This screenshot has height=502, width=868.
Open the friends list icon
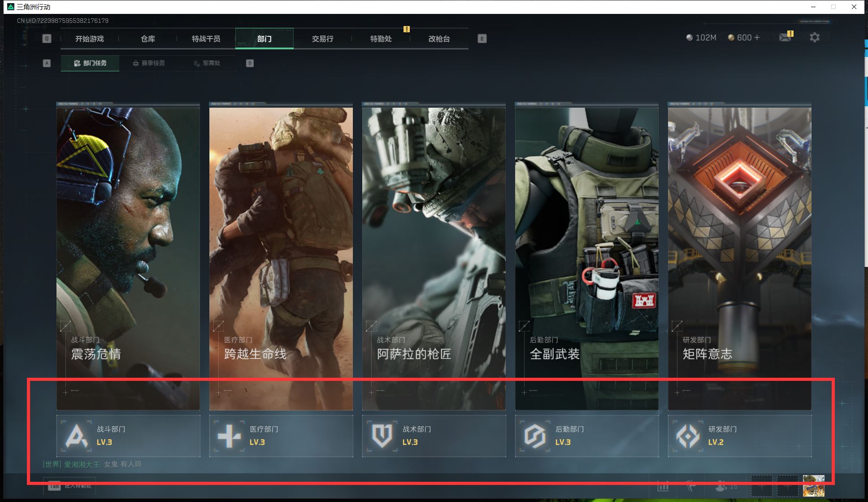point(721,486)
